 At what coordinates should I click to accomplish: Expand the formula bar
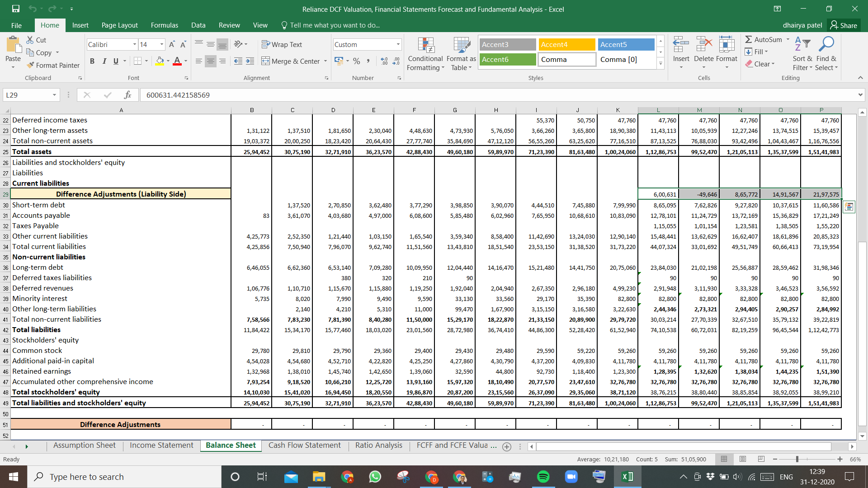point(860,95)
